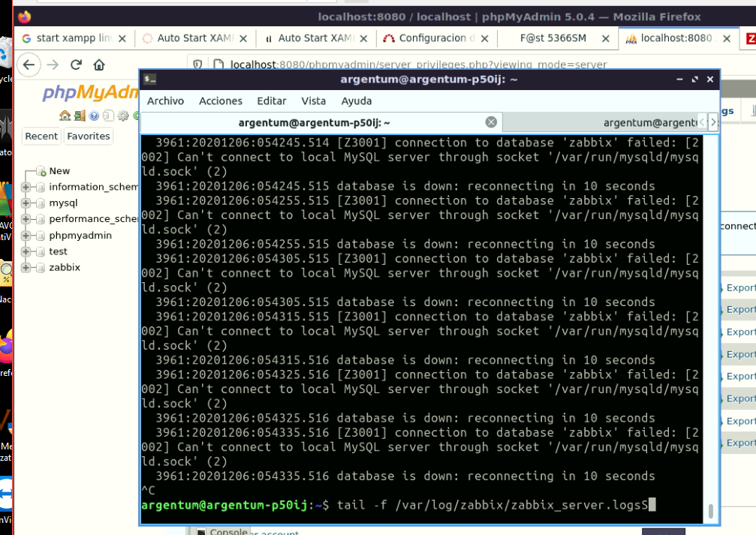Open the Archivo menu in terminal
756x535 pixels.
tap(165, 101)
